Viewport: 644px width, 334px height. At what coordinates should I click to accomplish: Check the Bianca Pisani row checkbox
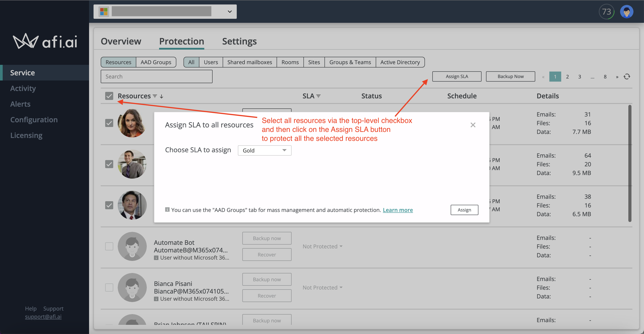click(109, 287)
